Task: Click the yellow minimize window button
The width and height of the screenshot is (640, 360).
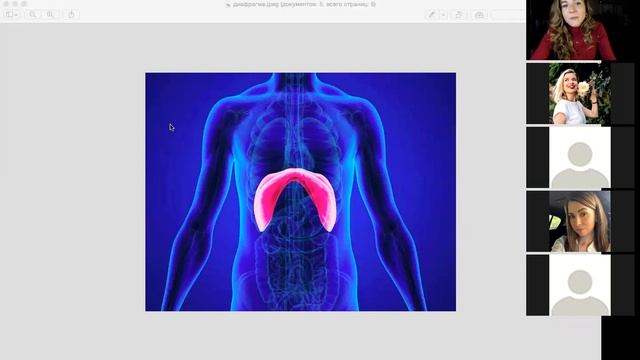Action: pos(15,4)
